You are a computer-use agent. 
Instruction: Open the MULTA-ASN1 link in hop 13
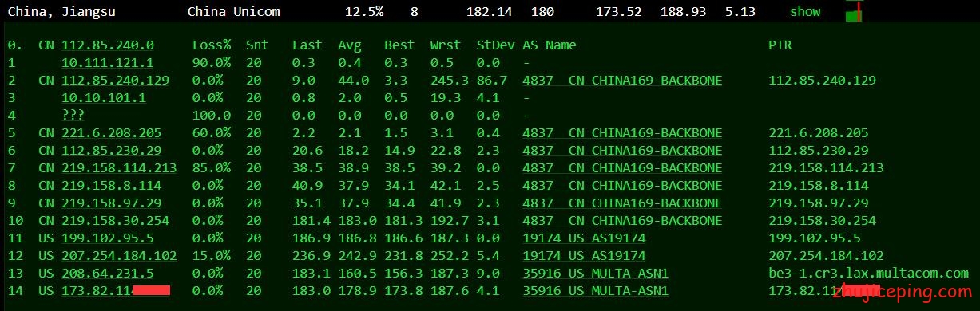click(595, 274)
